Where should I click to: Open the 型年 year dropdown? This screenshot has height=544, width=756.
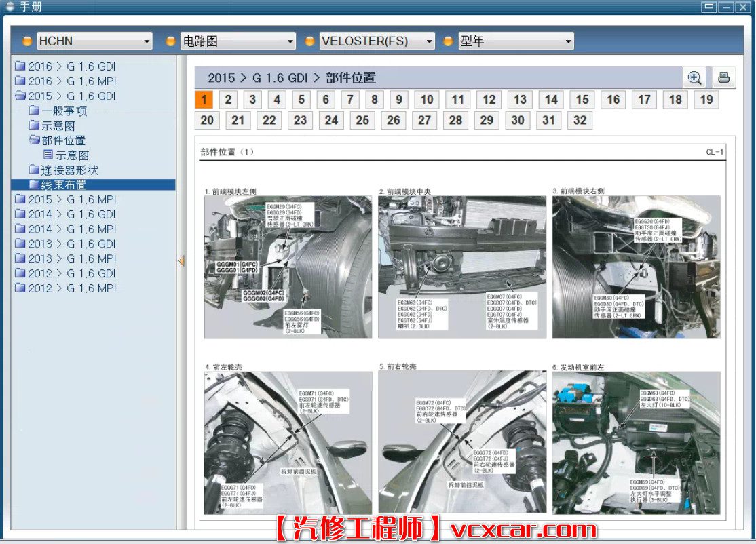point(515,41)
